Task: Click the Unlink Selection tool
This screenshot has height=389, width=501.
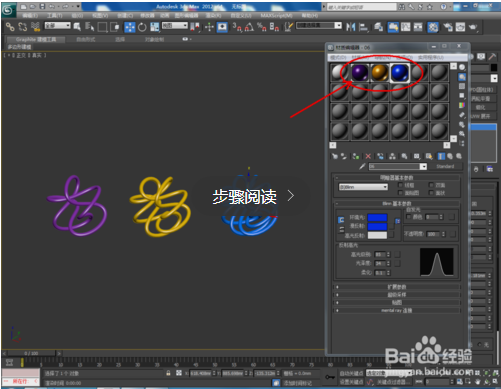Action: 22,27
